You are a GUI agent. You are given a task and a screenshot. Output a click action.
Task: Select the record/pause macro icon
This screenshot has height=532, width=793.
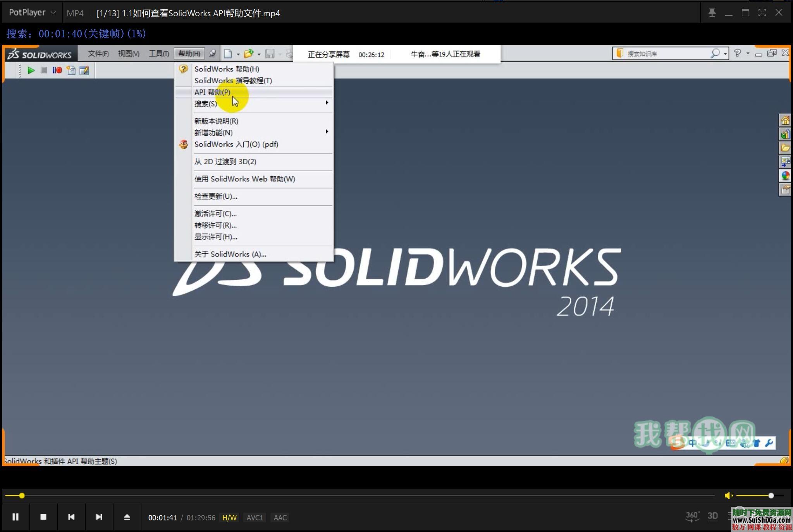coord(57,70)
